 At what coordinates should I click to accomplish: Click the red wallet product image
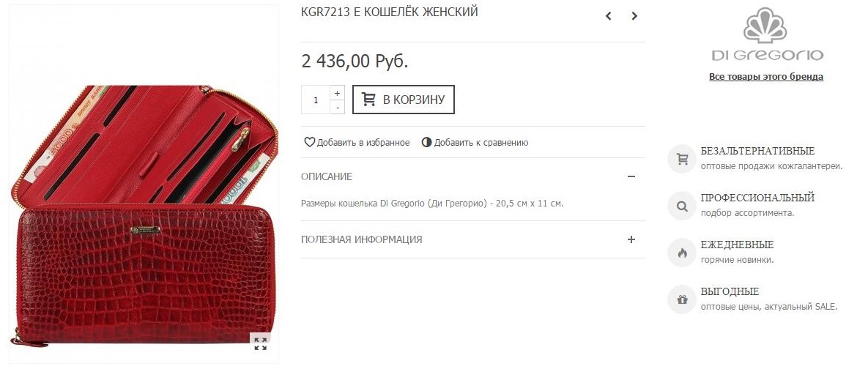[144, 215]
